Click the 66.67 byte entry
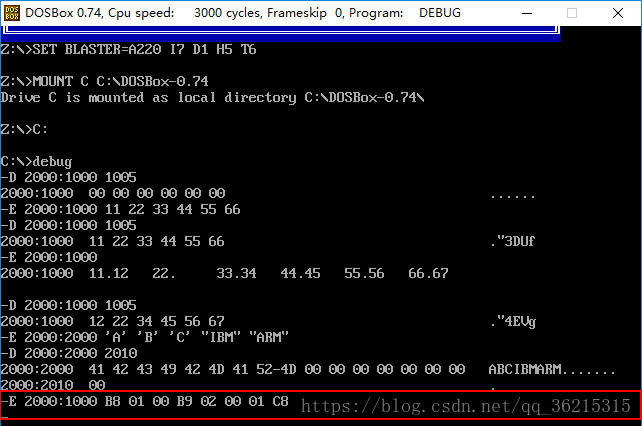 [x=428, y=272]
